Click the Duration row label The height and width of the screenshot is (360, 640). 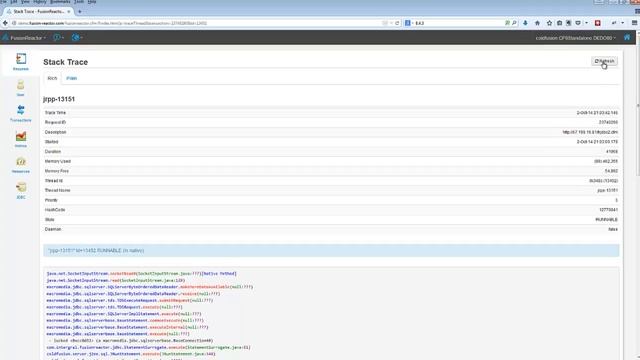click(x=53, y=151)
